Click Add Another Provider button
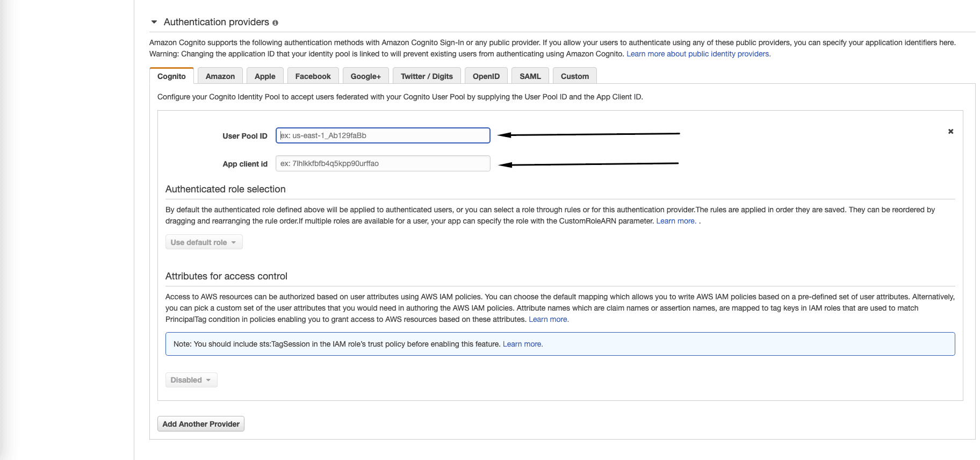980x460 pixels. pyautogui.click(x=201, y=424)
